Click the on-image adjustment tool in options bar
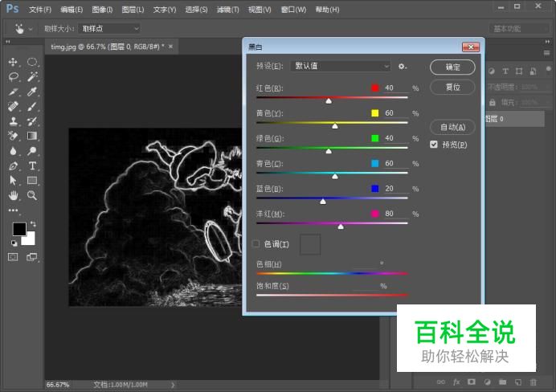 [19, 29]
